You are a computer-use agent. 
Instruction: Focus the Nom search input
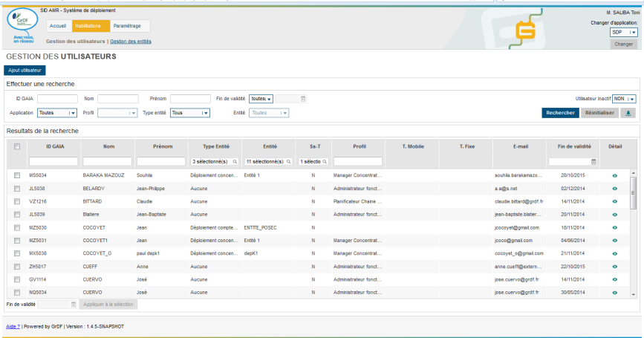118,99
